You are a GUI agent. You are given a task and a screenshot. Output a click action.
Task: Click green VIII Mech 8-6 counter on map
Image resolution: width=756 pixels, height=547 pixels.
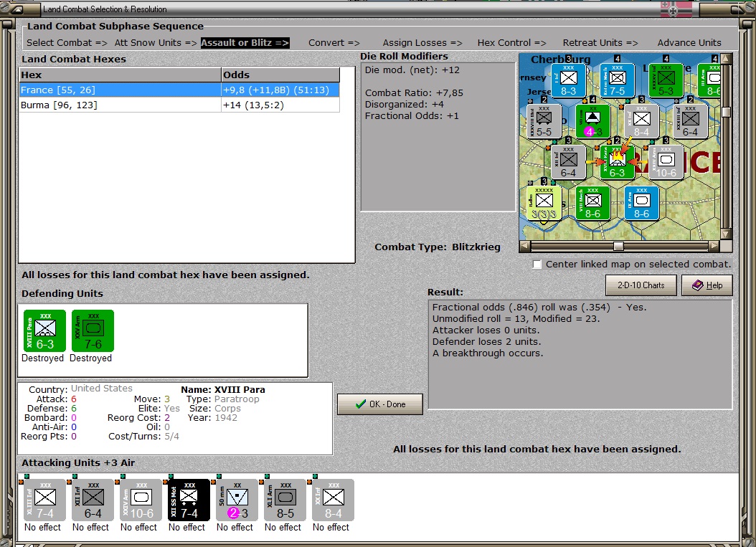click(592, 203)
